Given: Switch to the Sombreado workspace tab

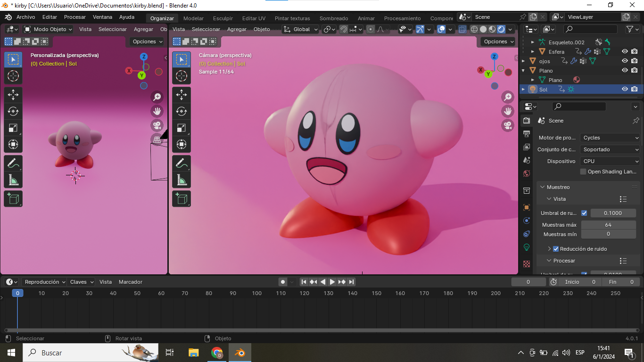Looking at the screenshot, I should [x=334, y=18].
